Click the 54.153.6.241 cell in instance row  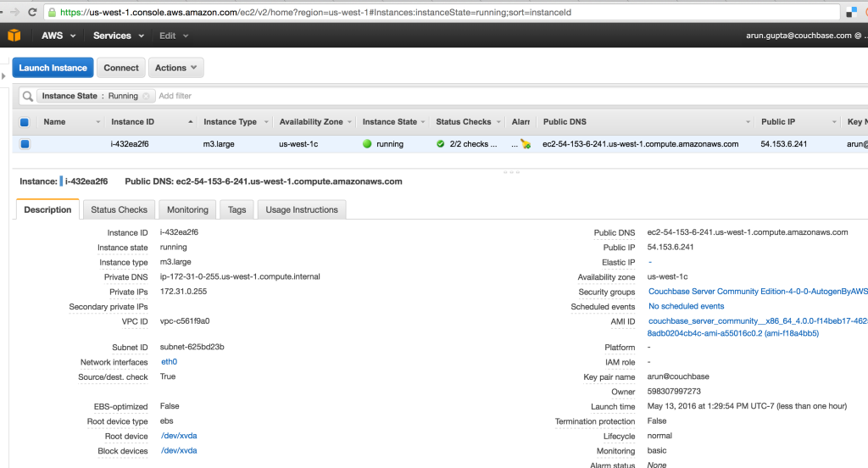784,144
